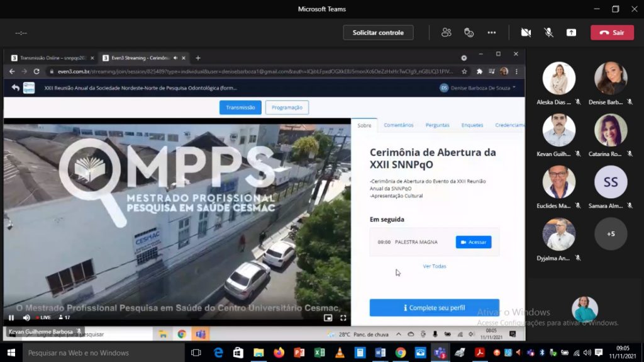Screen dimensions: 644x362
Task: Enter fullscreen in video player
Action: pyautogui.click(x=343, y=317)
